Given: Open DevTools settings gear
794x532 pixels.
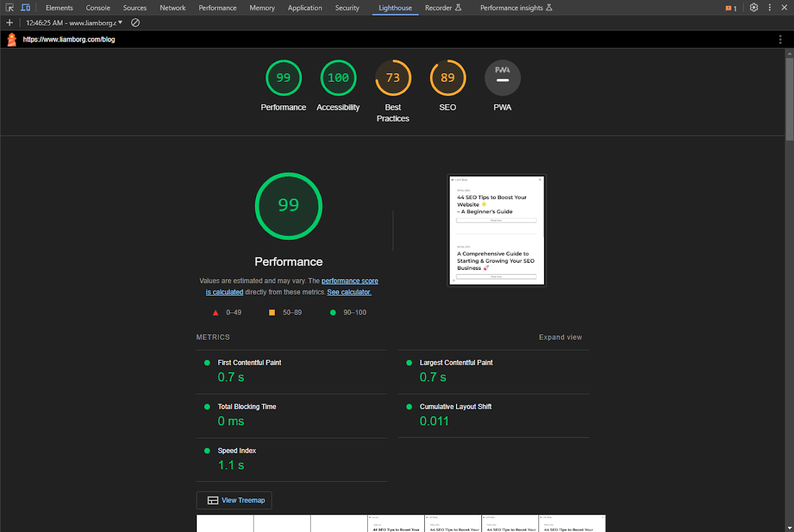Looking at the screenshot, I should click(x=754, y=7).
